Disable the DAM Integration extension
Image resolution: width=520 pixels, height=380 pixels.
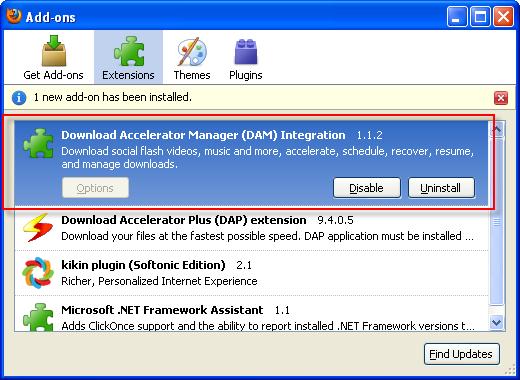(x=367, y=188)
